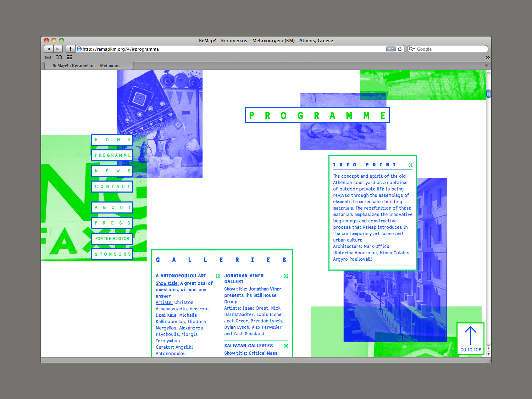This screenshot has height=399, width=532.
Task: Click the A.ANTONOPOULOU.ART gallery heading
Action: click(x=181, y=276)
